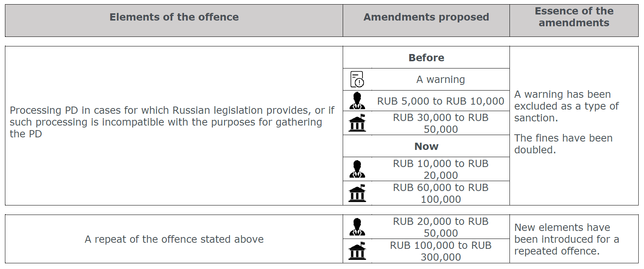Screen dimensions: 644x269
Task: Click the 'Processing PD in cases' description
Action: coord(172,122)
